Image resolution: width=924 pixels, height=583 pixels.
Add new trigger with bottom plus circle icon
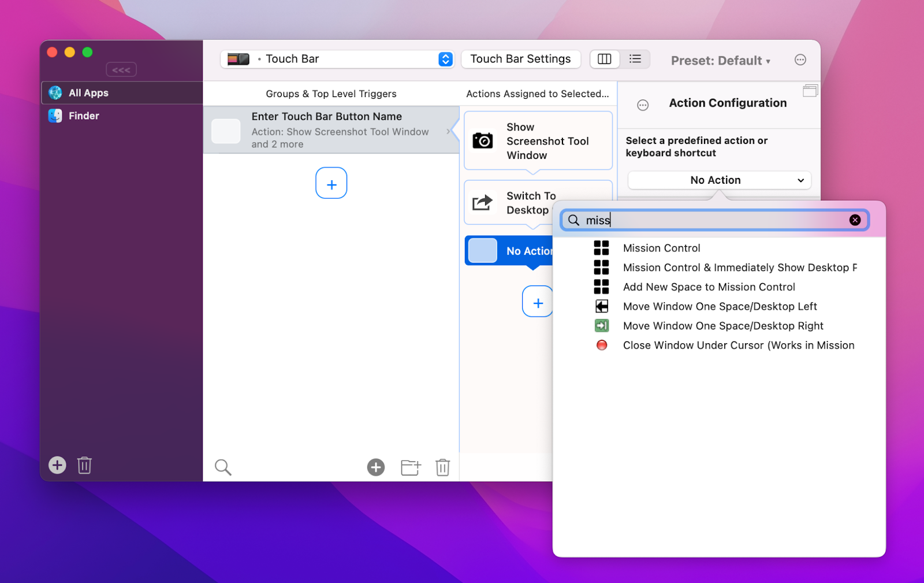click(376, 467)
